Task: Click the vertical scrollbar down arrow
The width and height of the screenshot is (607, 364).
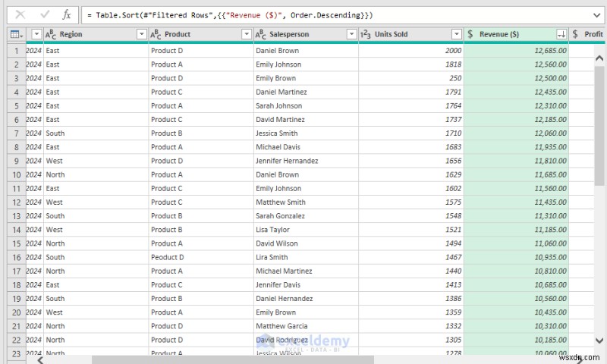Action: [x=599, y=340]
